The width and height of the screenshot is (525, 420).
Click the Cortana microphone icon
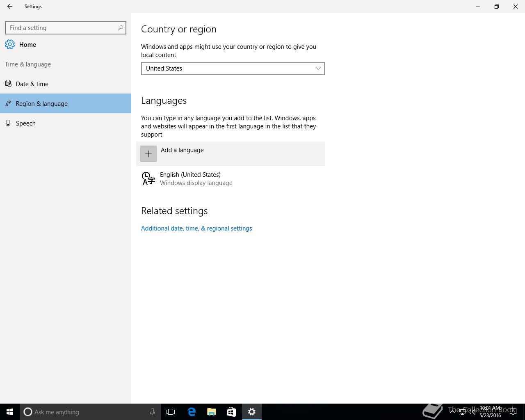click(x=152, y=412)
